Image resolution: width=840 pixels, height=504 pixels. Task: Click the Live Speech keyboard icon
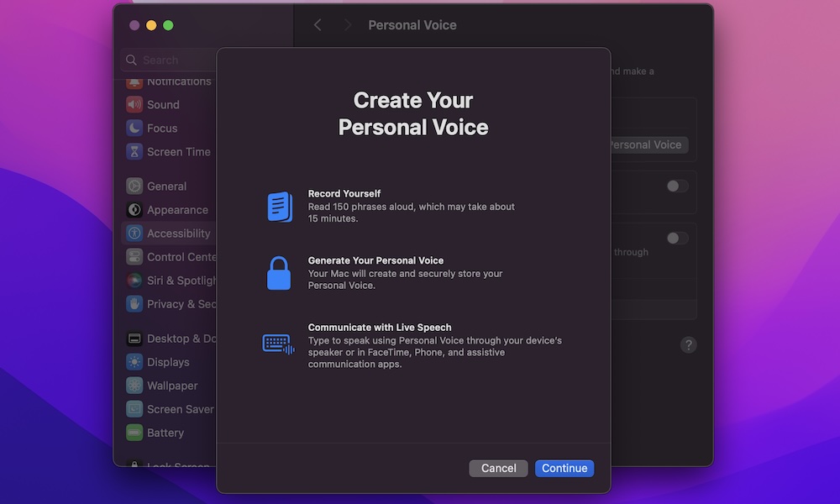(279, 344)
